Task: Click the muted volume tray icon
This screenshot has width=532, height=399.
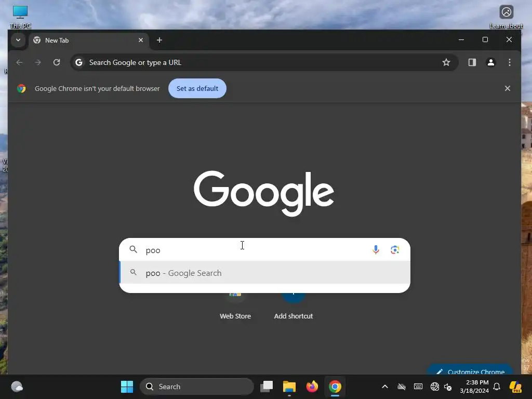Action: (448, 387)
